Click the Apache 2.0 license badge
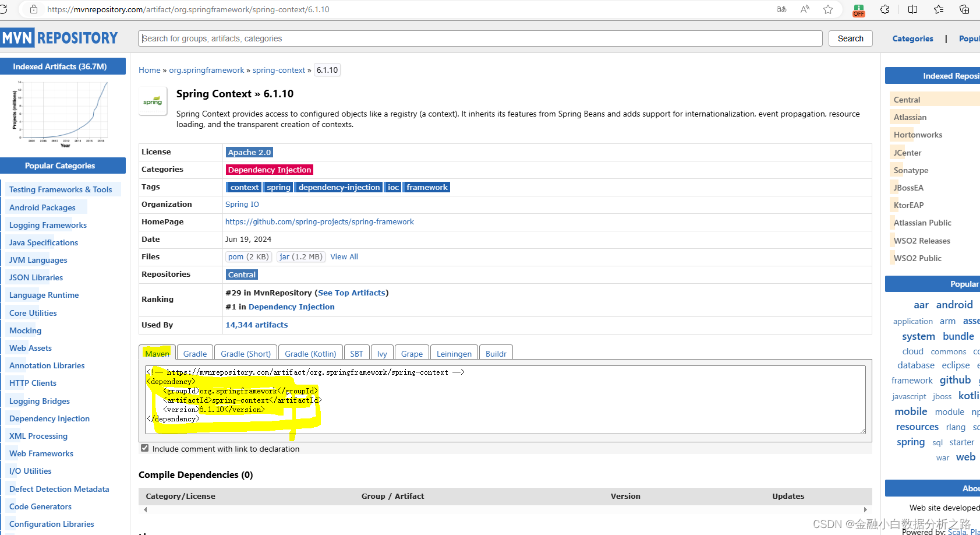 pyautogui.click(x=249, y=152)
